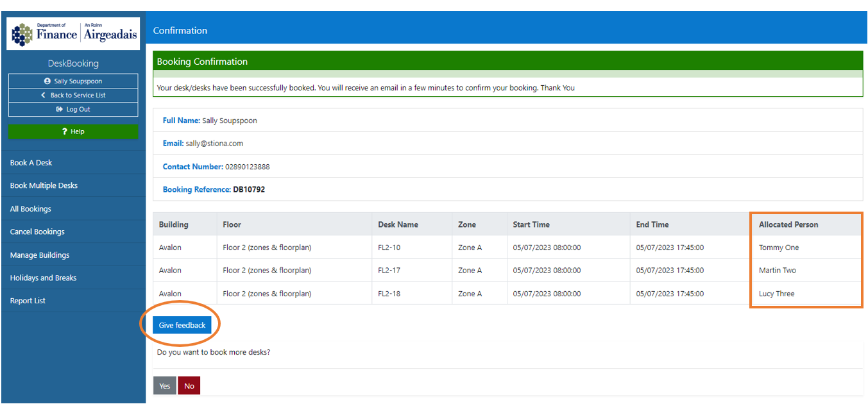
Task: Select desk name FL2-17 cell
Action: click(x=412, y=271)
